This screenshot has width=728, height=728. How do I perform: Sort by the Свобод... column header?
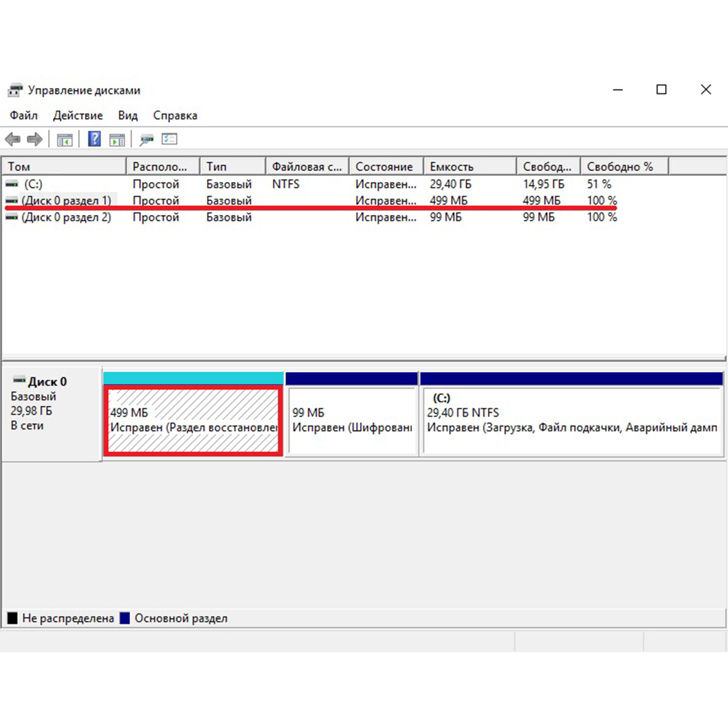click(548, 166)
